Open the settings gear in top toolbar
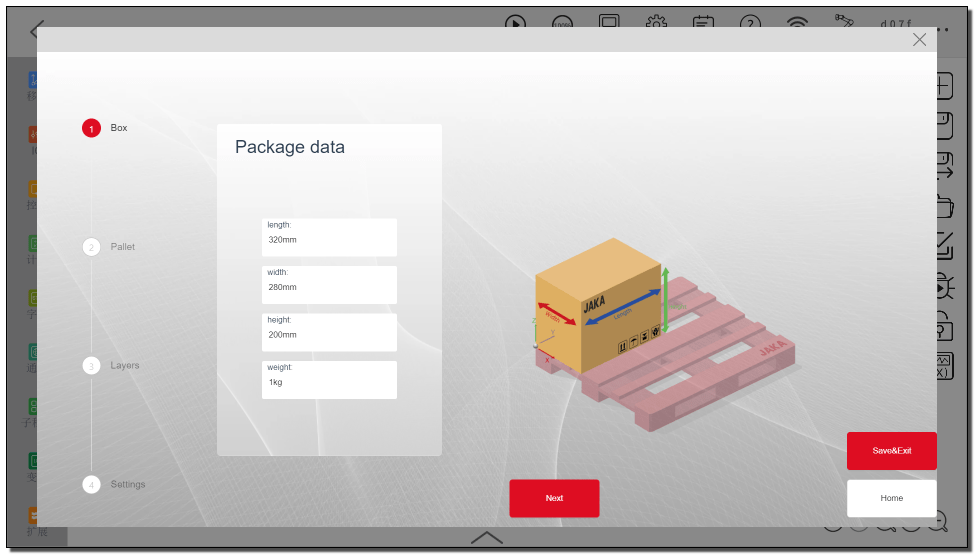This screenshot has height=555, width=975. 656,22
